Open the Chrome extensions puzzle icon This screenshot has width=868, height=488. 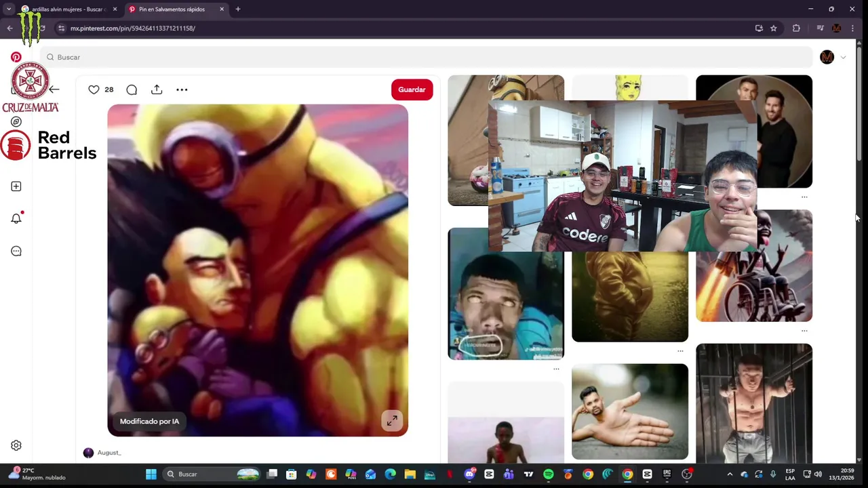pyautogui.click(x=796, y=28)
